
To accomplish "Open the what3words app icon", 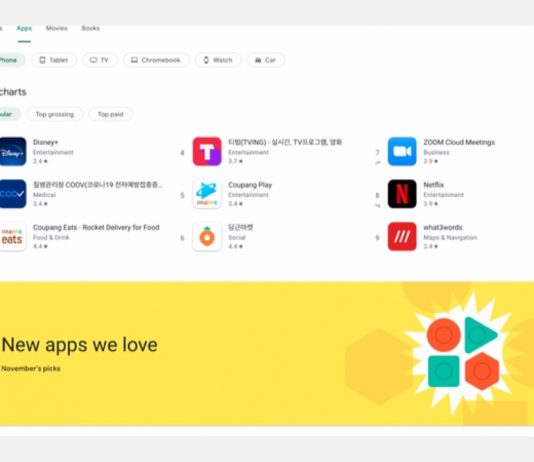I will coord(402,237).
